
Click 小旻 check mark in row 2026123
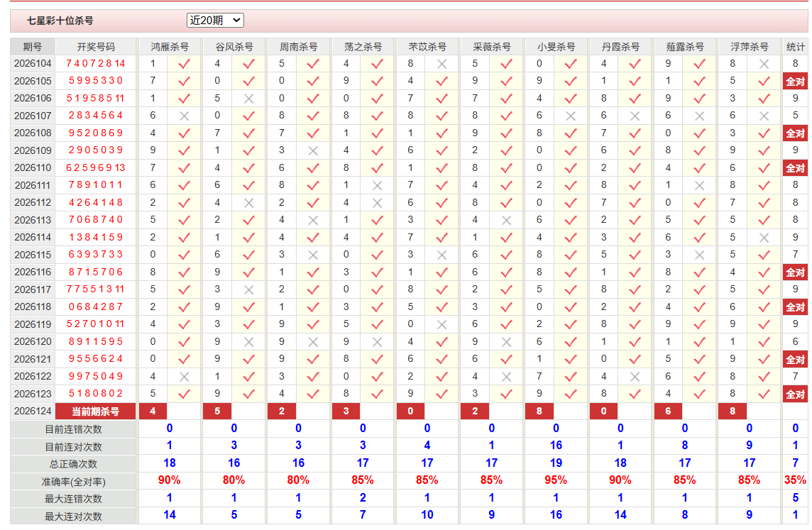click(571, 394)
